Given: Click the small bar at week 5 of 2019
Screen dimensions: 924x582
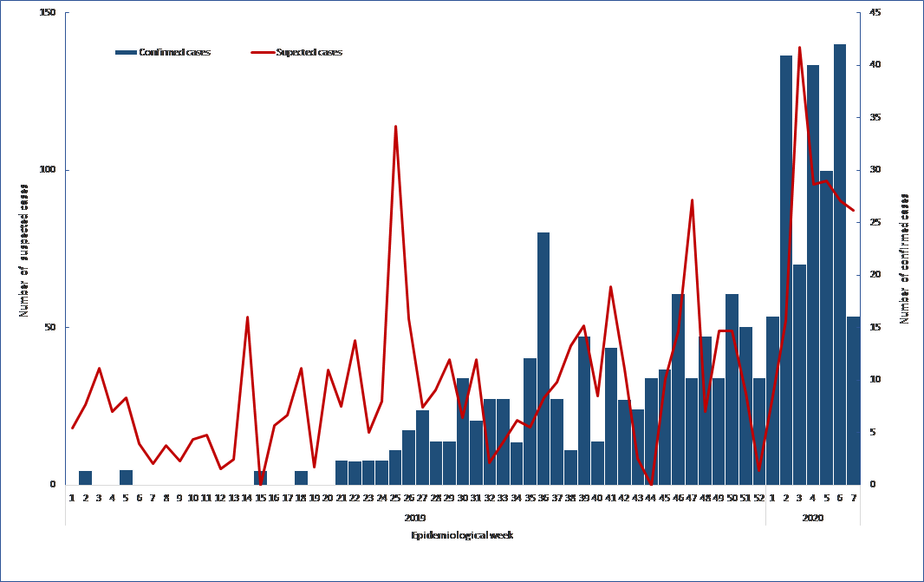Looking at the screenshot, I should [x=126, y=477].
